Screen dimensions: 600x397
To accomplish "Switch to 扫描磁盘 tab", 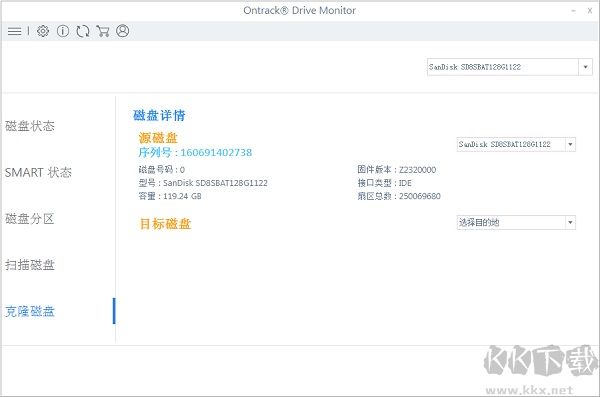I will click(x=30, y=265).
